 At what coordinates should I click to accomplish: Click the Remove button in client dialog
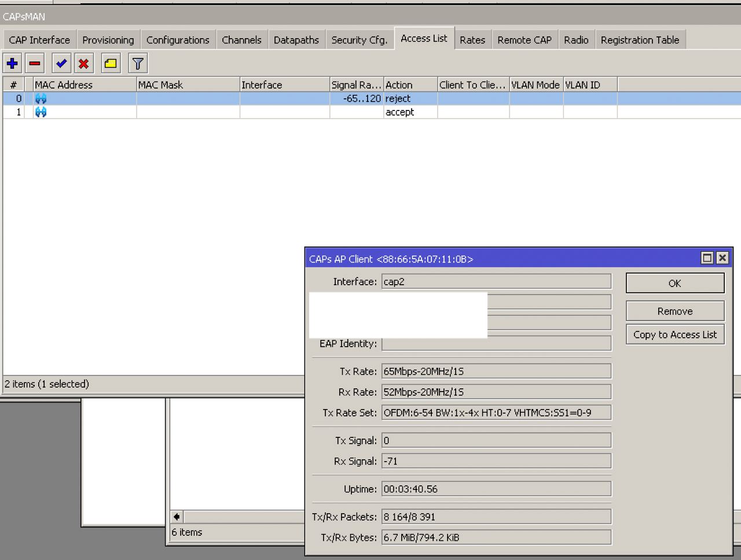click(675, 311)
